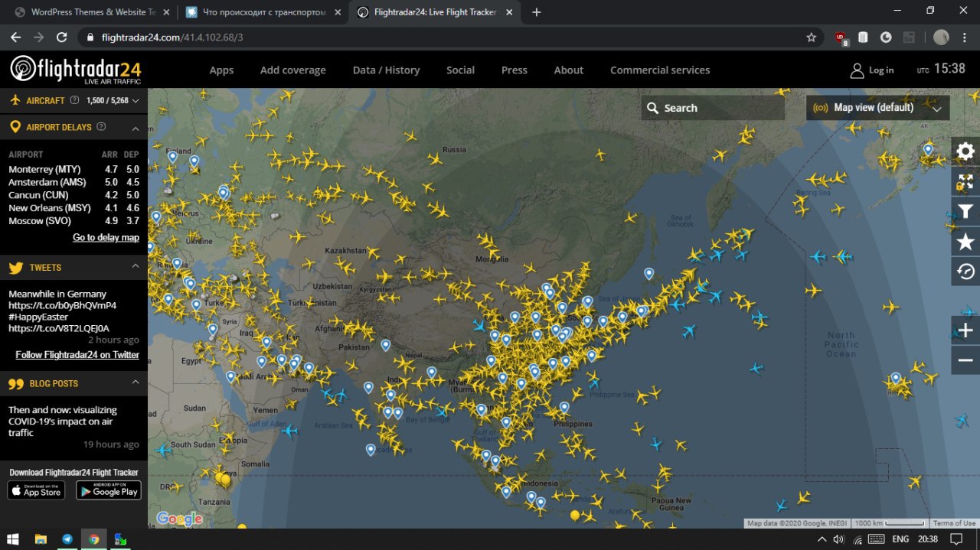The width and height of the screenshot is (980, 550).
Task: Click the Chrome profile avatar
Action: [x=941, y=37]
